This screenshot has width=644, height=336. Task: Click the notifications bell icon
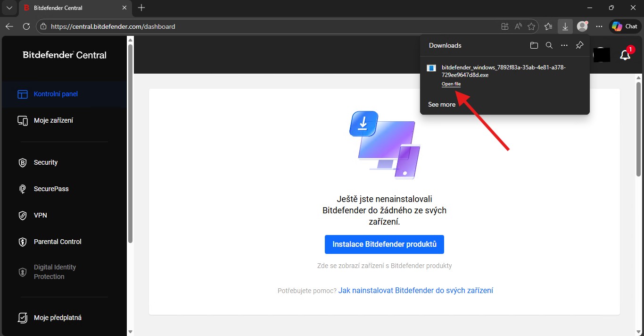tap(625, 55)
